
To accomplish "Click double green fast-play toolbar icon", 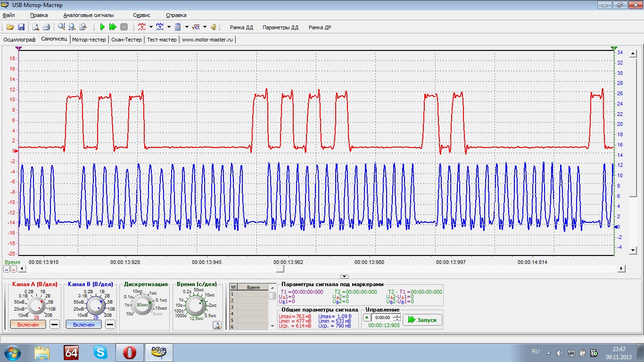I will [x=113, y=27].
